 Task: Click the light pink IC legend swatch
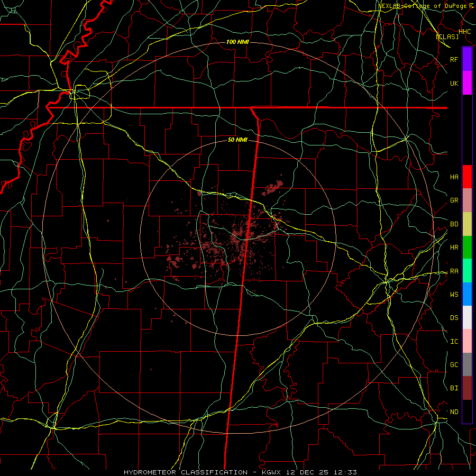467,341
